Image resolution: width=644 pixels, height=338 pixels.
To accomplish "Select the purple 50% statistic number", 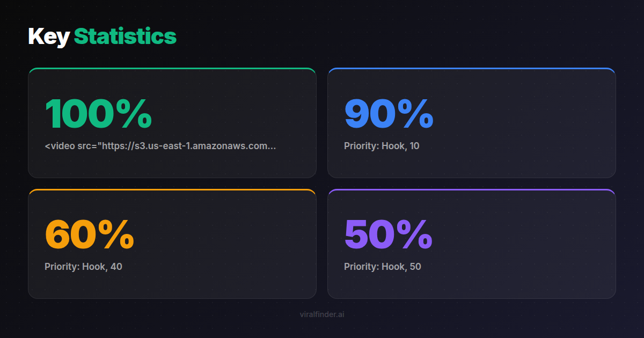I will [388, 234].
